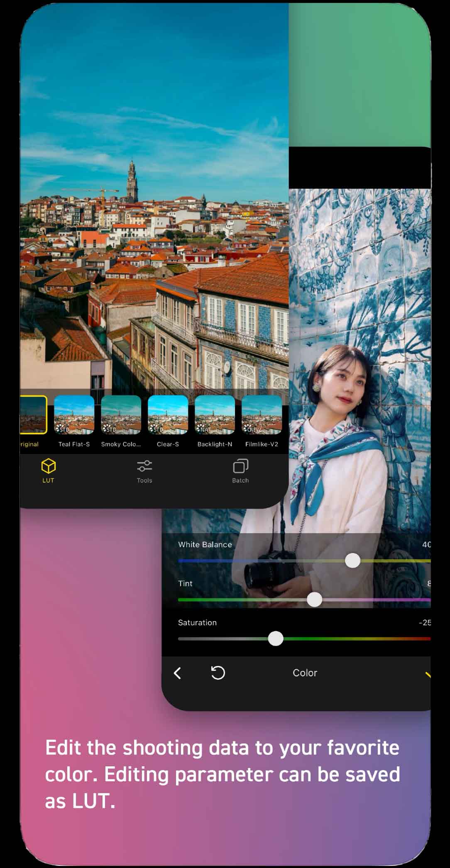Click the Color panel title
The width and height of the screenshot is (450, 868).
pos(305,673)
